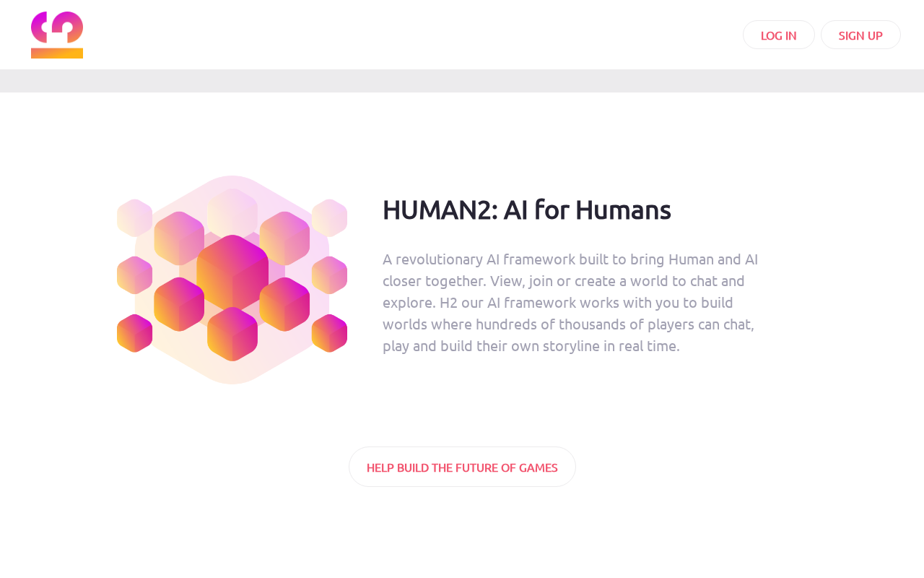The width and height of the screenshot is (924, 578).
Task: Click Help Build the Future of Games
Action: click(462, 467)
